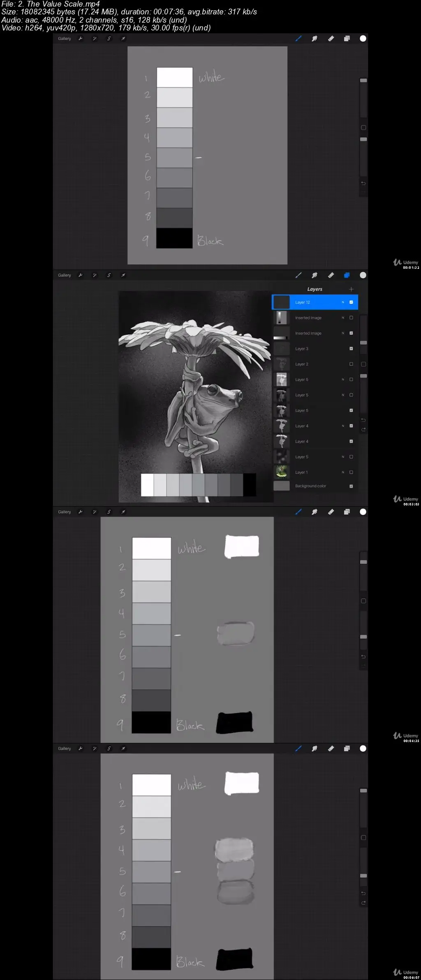The width and height of the screenshot is (421, 980).
Task: Show Layer 1 using its visibility checkbox
Action: [x=351, y=473]
